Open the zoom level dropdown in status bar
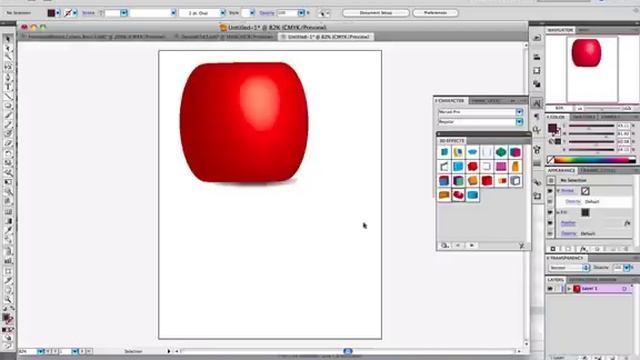640x360 pixels. (x=40, y=351)
